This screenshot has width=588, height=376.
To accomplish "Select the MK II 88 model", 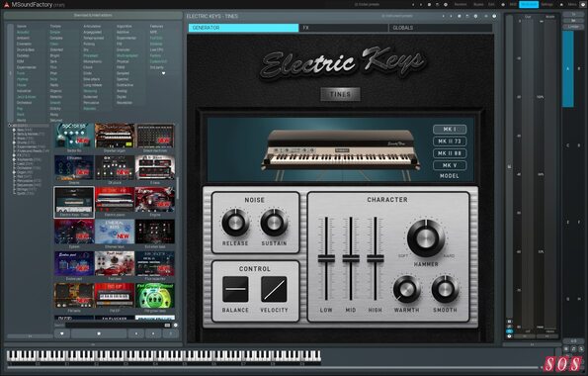I will [450, 153].
